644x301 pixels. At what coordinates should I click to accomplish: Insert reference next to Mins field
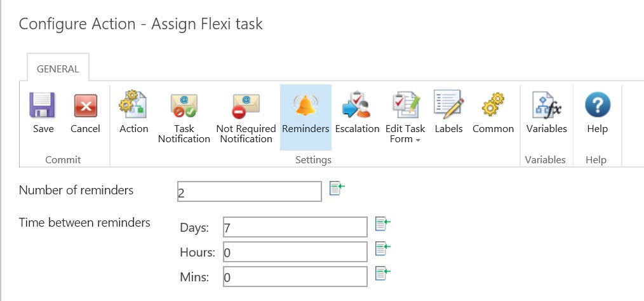point(382,273)
